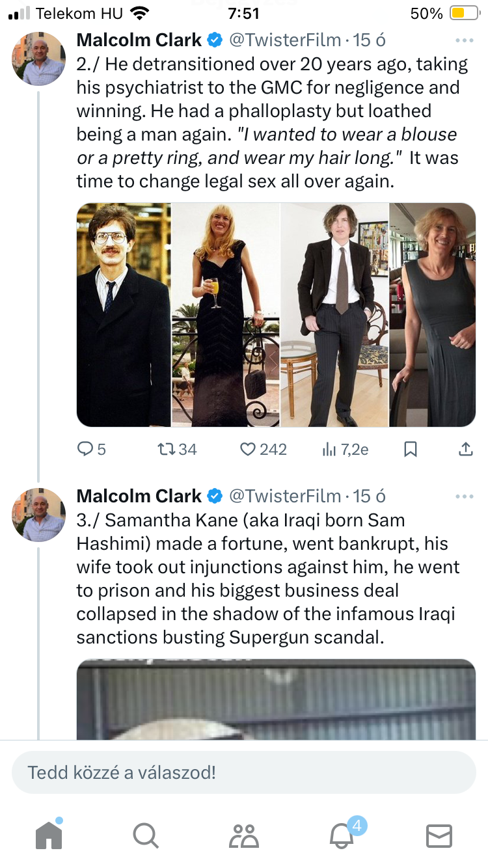488x868 pixels.
Task: Open Communities people icon tab
Action: [244, 835]
